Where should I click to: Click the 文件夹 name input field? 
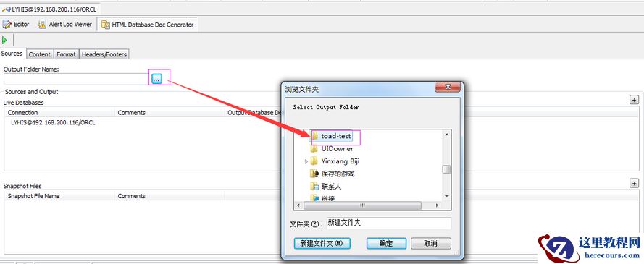(x=388, y=223)
